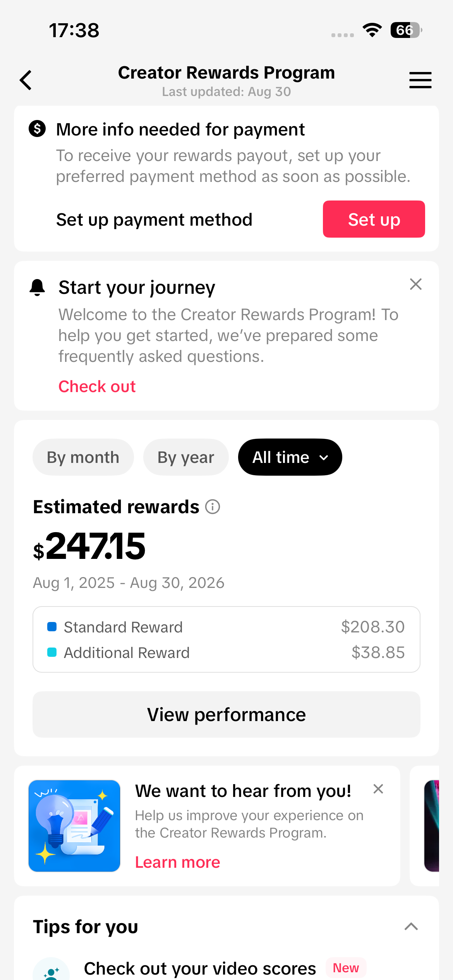The image size is (453, 980).
Task: Open View performance
Action: pos(226,714)
